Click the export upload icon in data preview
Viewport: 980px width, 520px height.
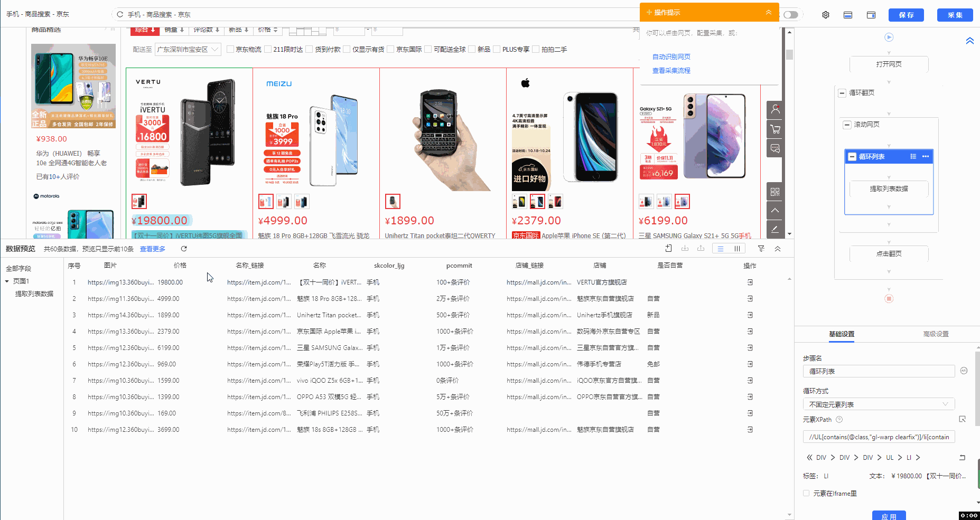point(701,248)
